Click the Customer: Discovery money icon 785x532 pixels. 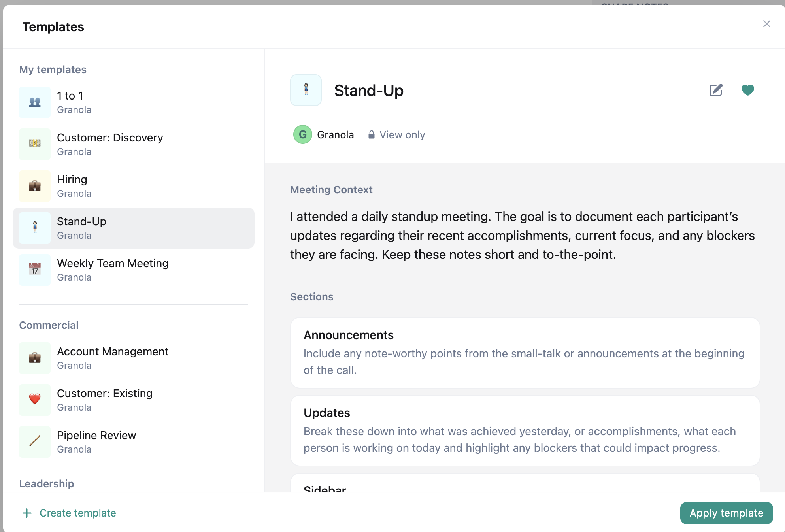tap(35, 144)
